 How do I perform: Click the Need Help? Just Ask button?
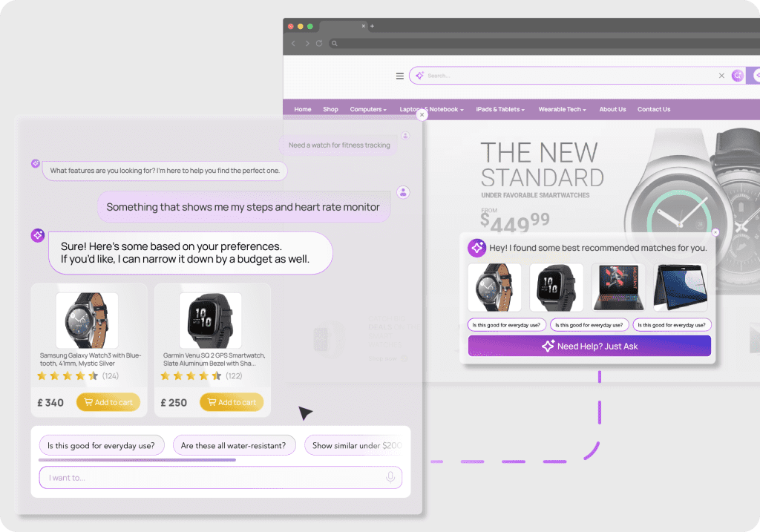click(589, 346)
